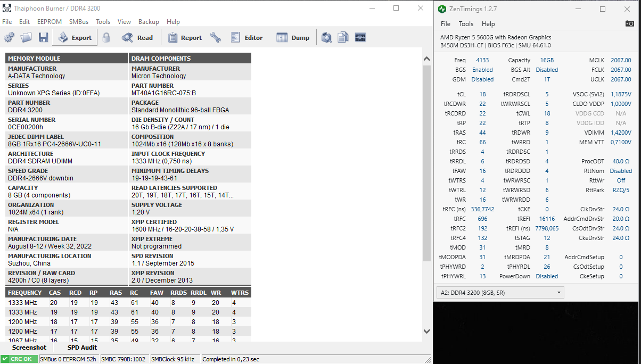Screen dimensions: 641x364
Task: Open the EEPROM menu
Action: tap(50, 22)
